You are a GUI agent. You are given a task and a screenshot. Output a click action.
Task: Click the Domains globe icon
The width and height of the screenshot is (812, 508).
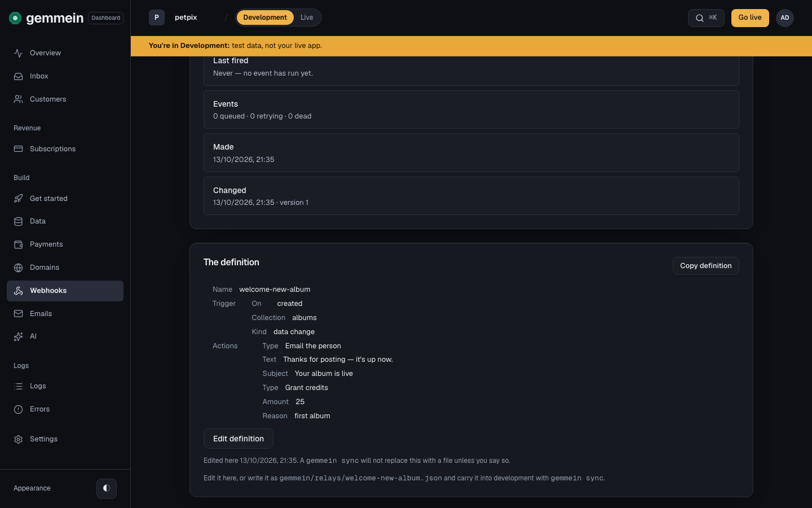pyautogui.click(x=19, y=268)
